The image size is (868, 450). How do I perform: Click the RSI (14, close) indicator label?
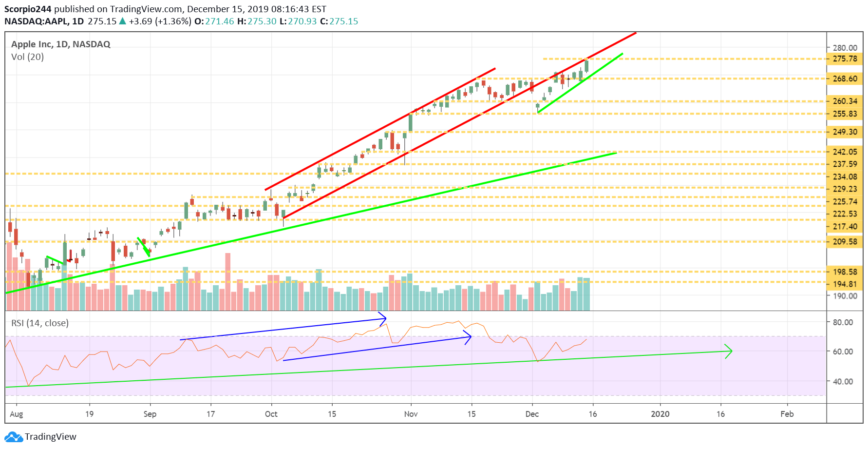point(40,323)
